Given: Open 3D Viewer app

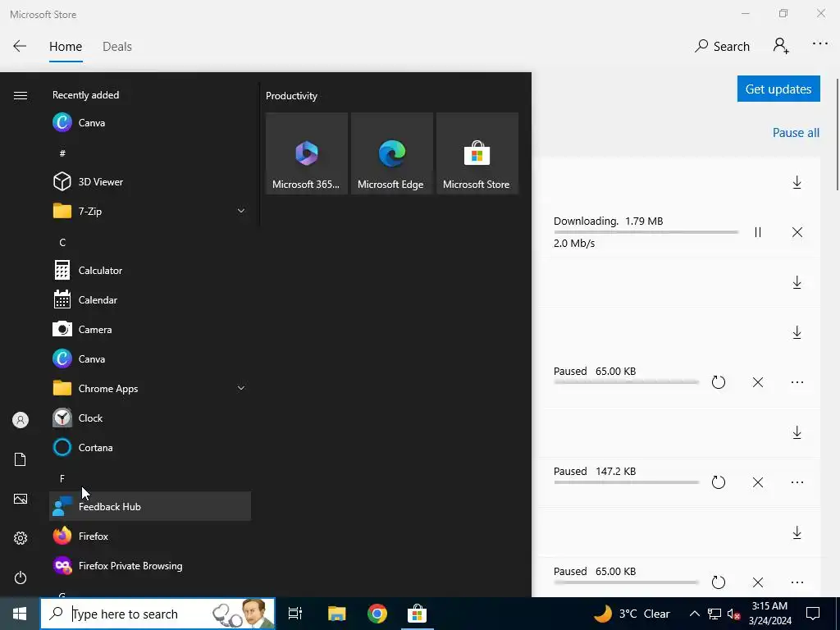Looking at the screenshot, I should [x=150, y=181].
